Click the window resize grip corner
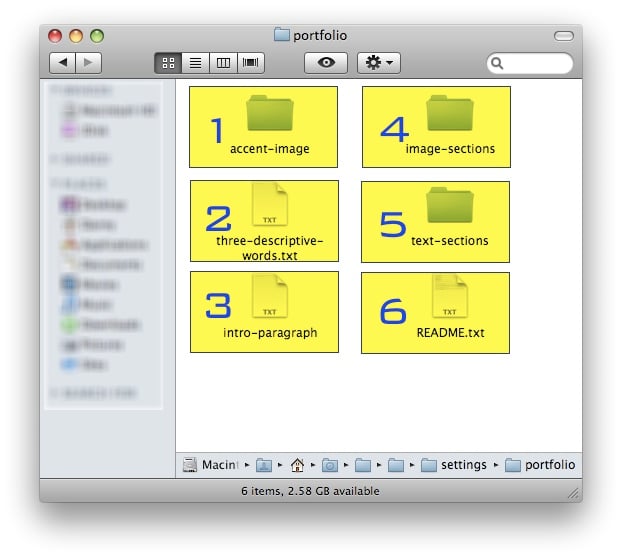 tap(573, 493)
